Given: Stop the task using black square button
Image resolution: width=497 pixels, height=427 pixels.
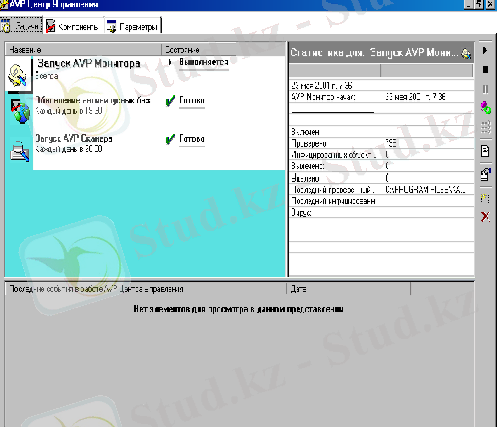Looking at the screenshot, I should [x=485, y=69].
